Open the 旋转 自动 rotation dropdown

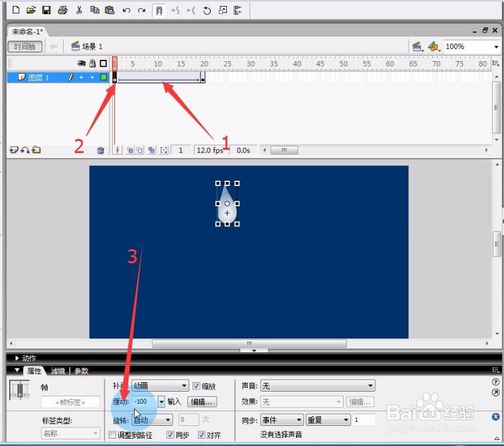[152, 420]
